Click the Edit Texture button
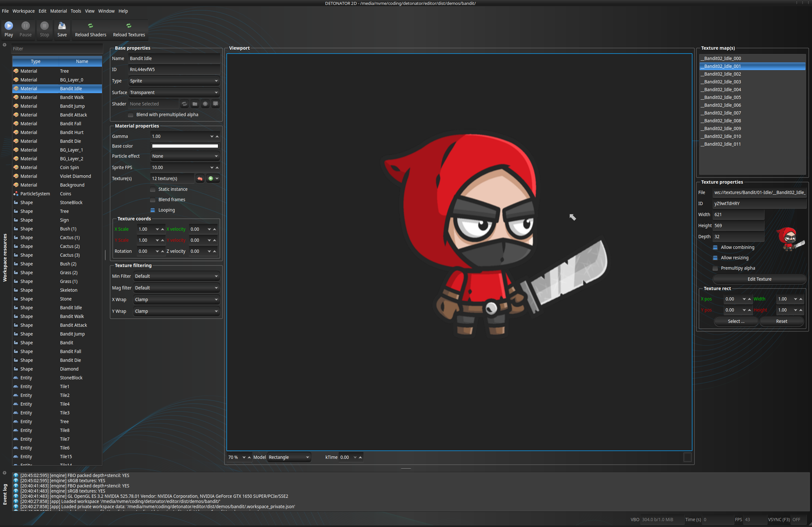The width and height of the screenshot is (812, 527). pyautogui.click(x=759, y=279)
